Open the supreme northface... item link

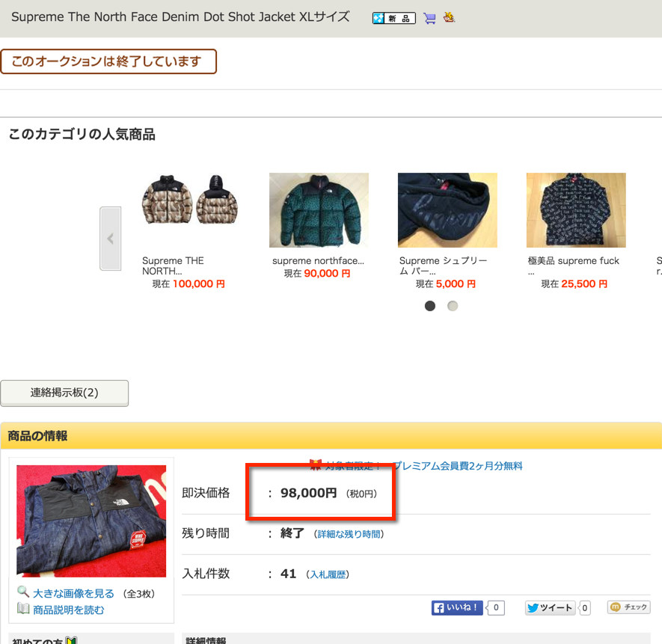pyautogui.click(x=318, y=260)
